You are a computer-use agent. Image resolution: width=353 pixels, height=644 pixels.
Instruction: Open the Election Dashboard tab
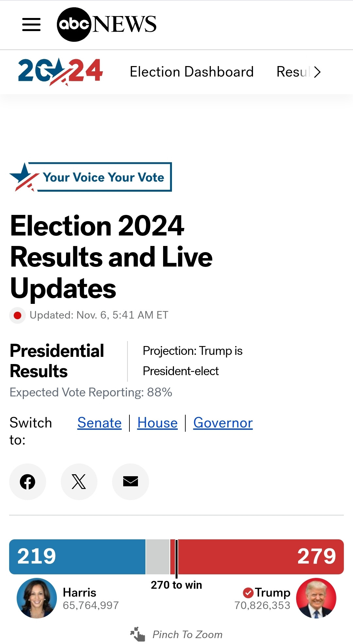pyautogui.click(x=192, y=72)
